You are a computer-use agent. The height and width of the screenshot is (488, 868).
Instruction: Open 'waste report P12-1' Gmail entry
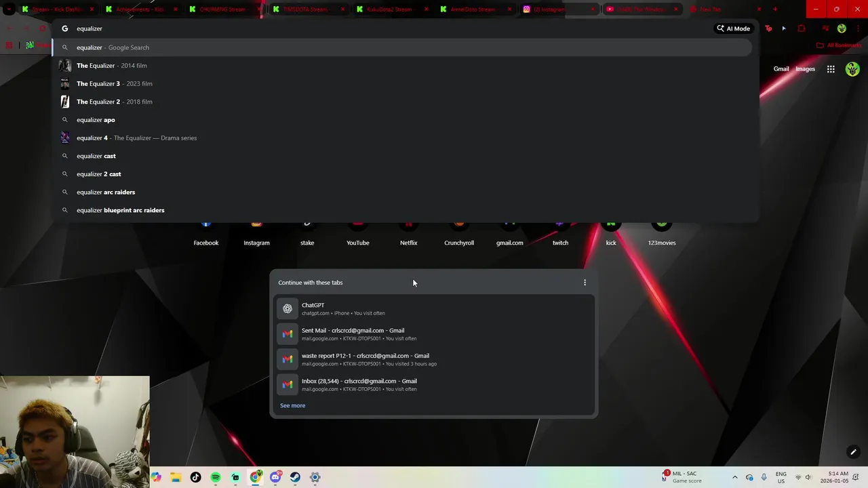click(x=434, y=359)
